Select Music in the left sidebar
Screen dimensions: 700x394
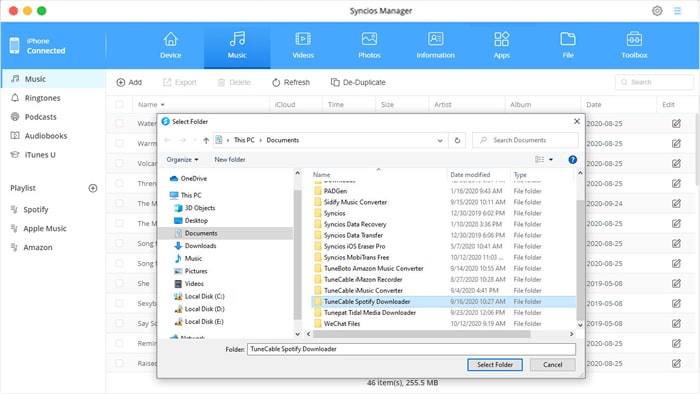click(54, 79)
